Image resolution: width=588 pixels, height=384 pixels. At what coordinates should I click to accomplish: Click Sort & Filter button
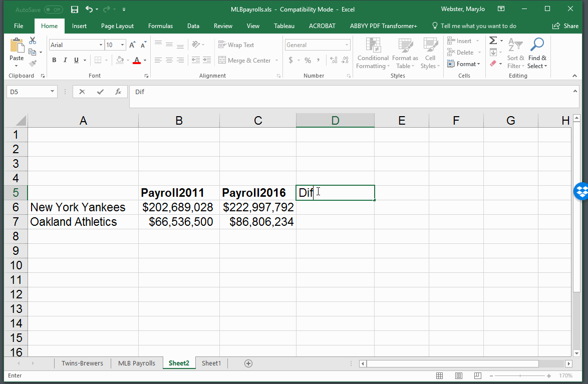515,53
